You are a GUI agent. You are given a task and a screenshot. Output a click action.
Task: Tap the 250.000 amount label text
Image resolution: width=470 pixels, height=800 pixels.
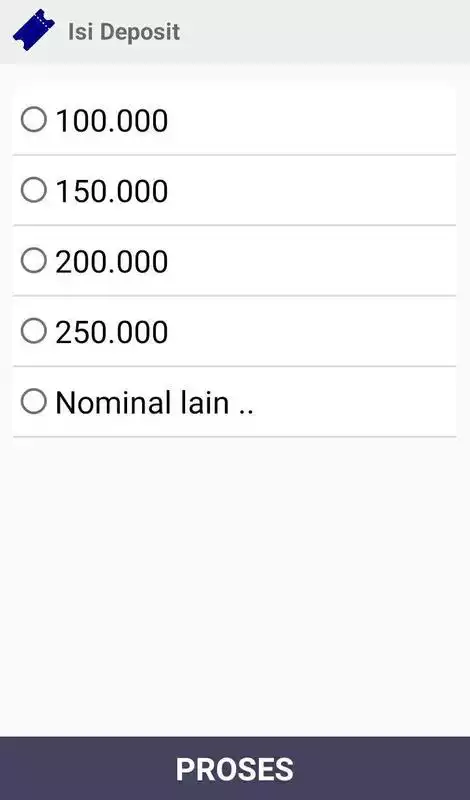[x=112, y=332]
